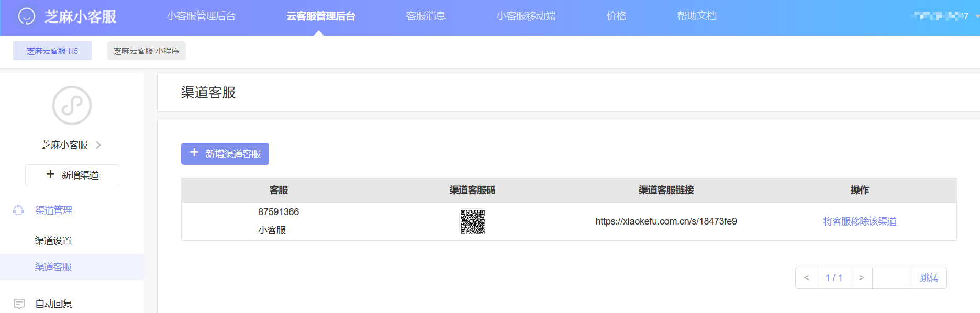Screen dimensions: 980x313
Task: Click the 渠道客服 page heading
Action: pos(208,93)
